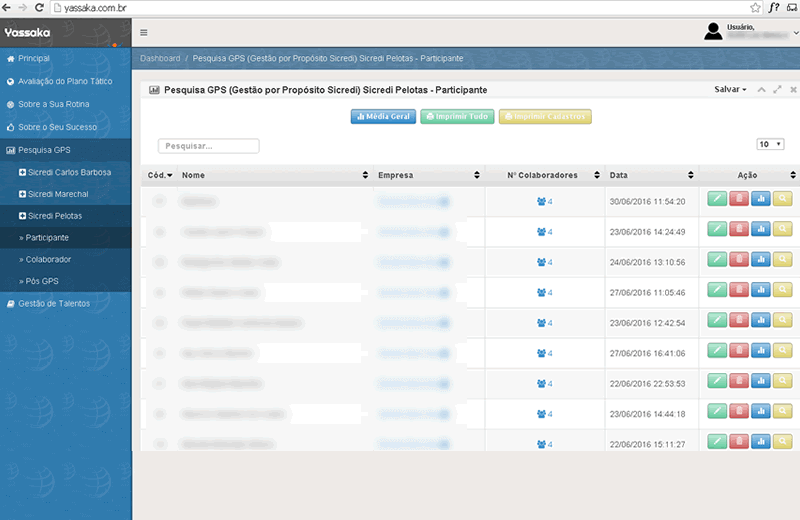Edit the 30/06/2016 11:54:20 row
The width and height of the screenshot is (800, 520).
[x=717, y=199]
